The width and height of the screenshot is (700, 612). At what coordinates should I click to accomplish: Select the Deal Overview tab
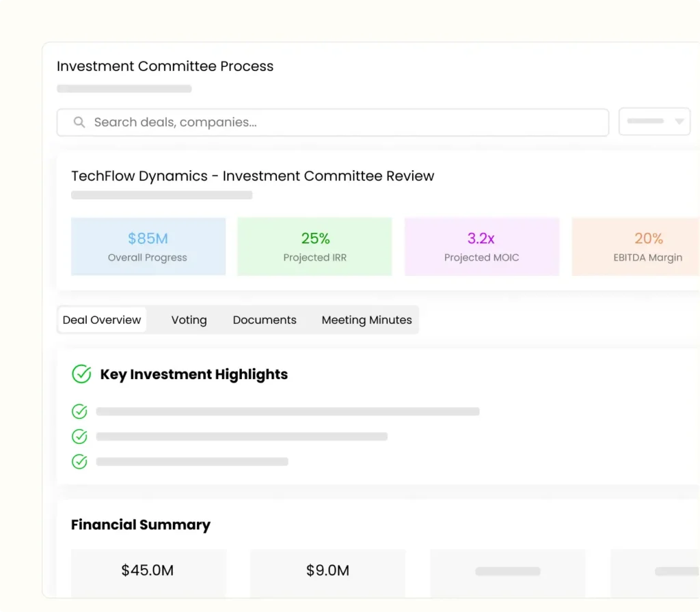point(102,320)
